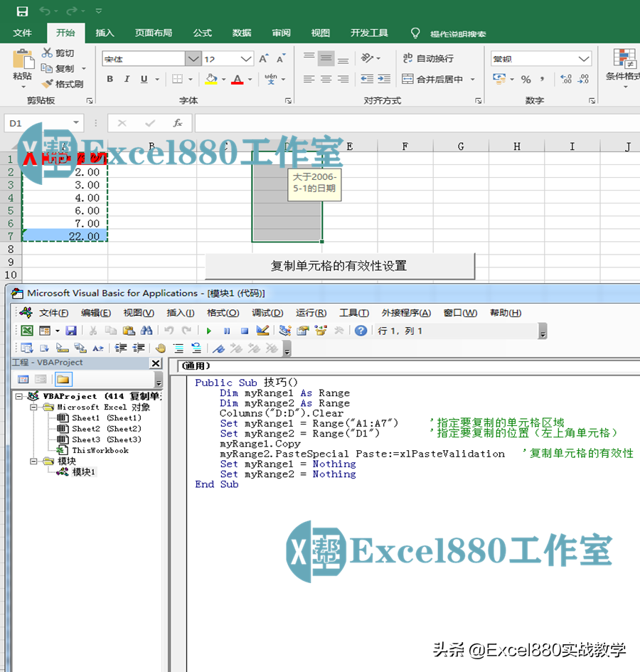Collapse the Microsoft Excel 对象 folder
640x672 pixels.
tap(34, 407)
